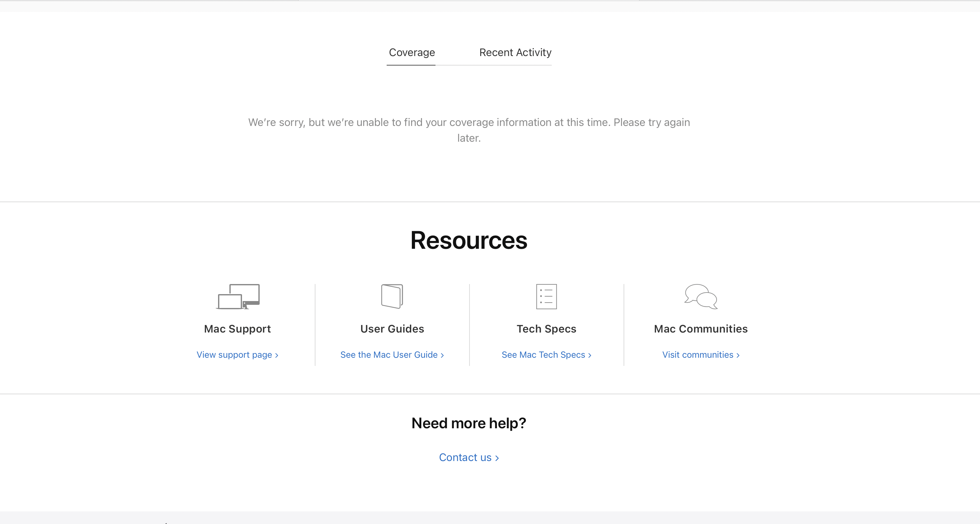Viewport: 980px width, 524px height.
Task: Click the Tech Specs list icon
Action: [546, 297]
